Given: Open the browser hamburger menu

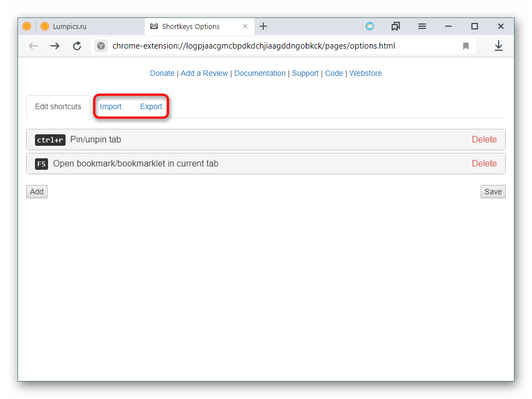Looking at the screenshot, I should pos(422,26).
